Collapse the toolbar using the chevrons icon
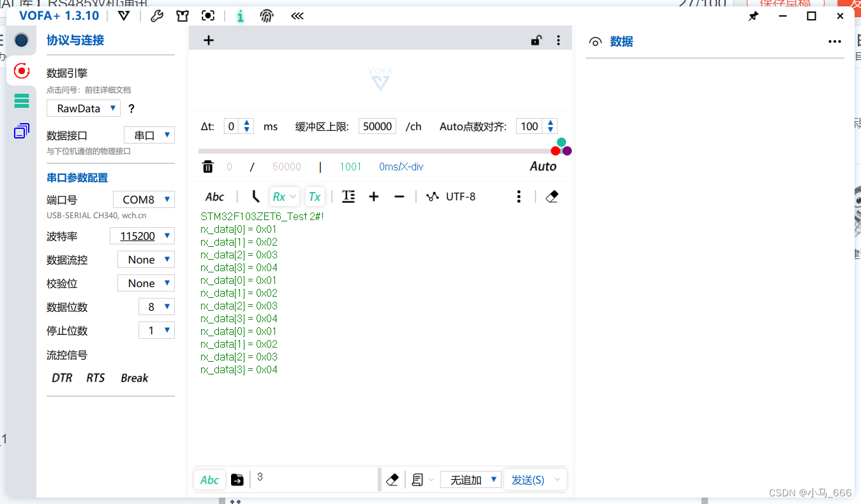Screen dimensions: 861x504 click(296, 15)
